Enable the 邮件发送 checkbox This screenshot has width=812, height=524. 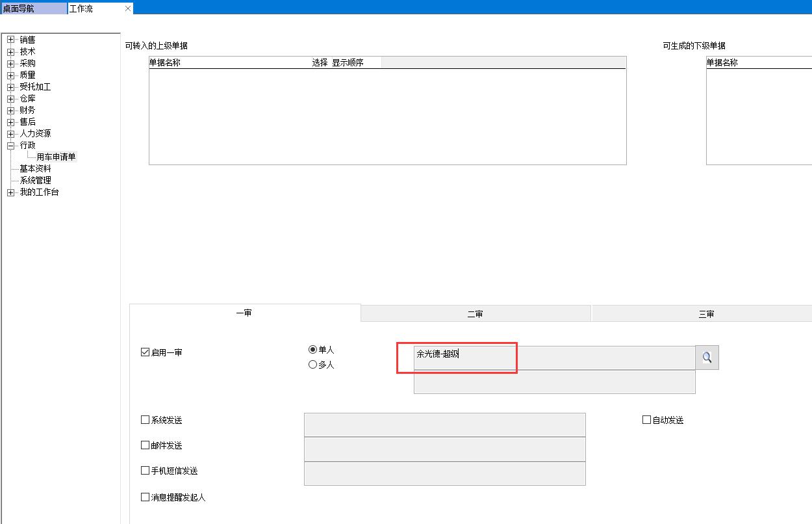[146, 445]
